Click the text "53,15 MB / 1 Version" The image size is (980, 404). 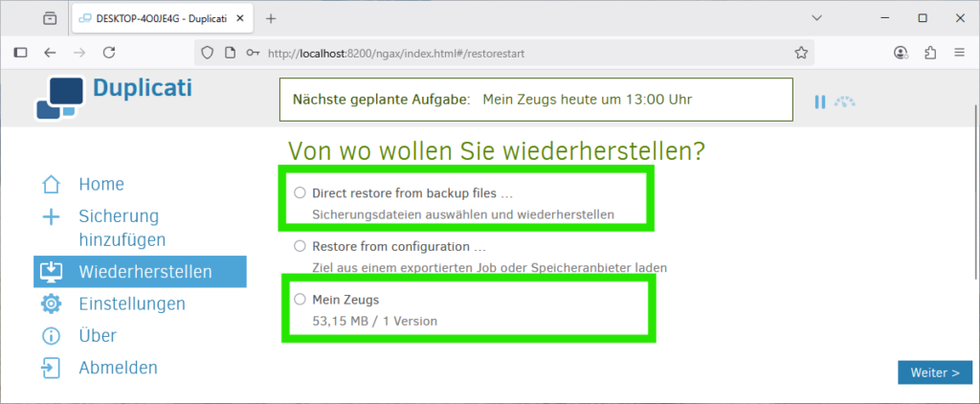pyautogui.click(x=374, y=322)
